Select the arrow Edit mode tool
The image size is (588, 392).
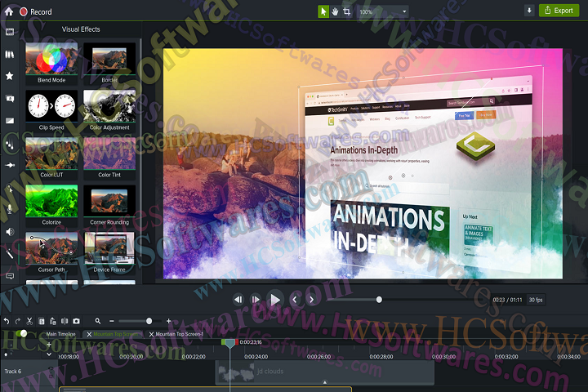(323, 11)
